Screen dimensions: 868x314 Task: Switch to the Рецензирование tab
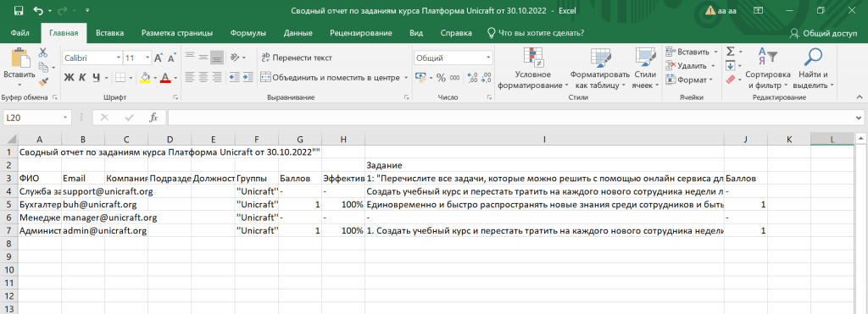click(361, 33)
